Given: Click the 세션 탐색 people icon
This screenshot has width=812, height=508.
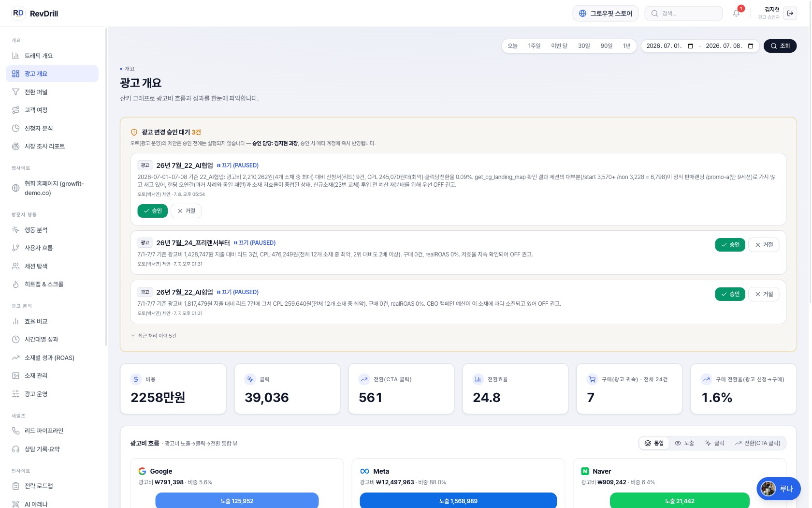Looking at the screenshot, I should 15,266.
